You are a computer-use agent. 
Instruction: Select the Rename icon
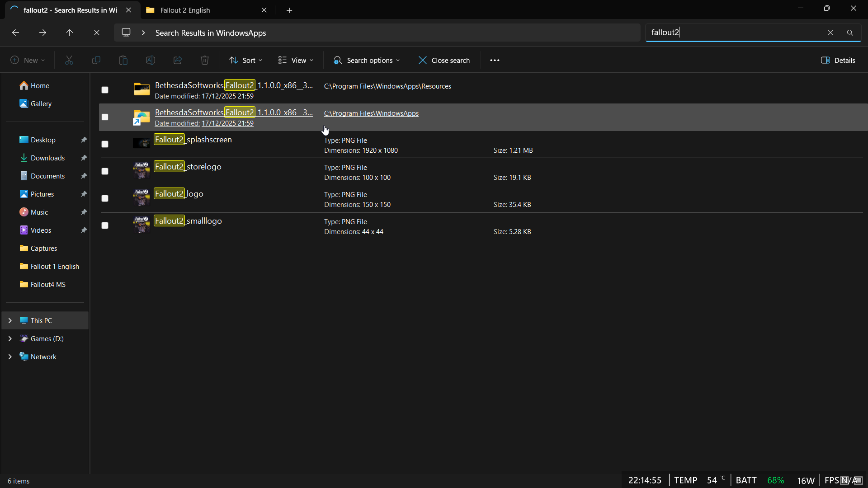[150, 60]
